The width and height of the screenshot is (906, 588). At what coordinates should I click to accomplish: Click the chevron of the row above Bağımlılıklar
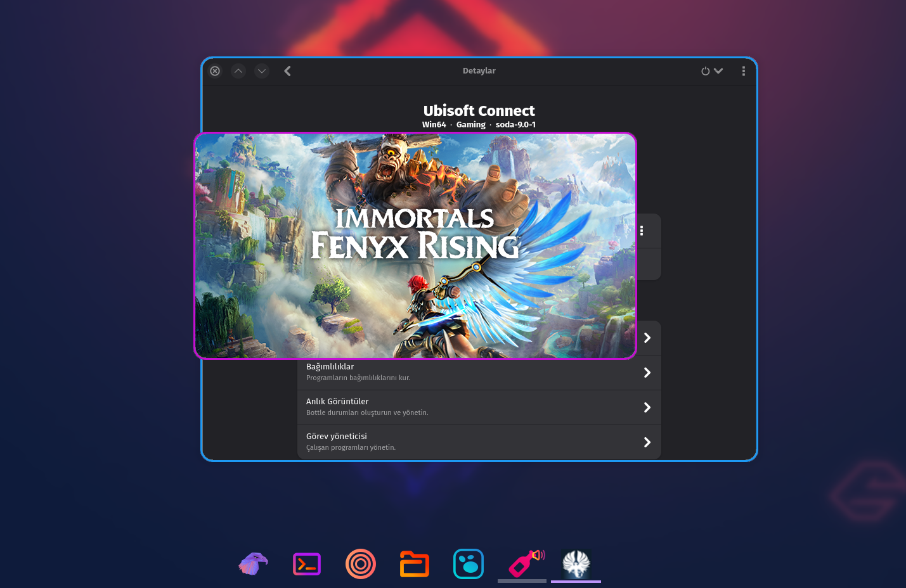(647, 338)
